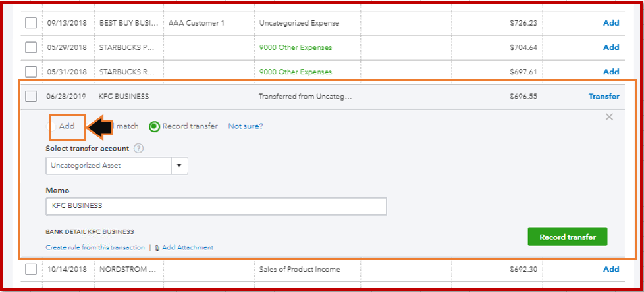Click Add for the $726.23 Best Buy transaction

coord(611,23)
